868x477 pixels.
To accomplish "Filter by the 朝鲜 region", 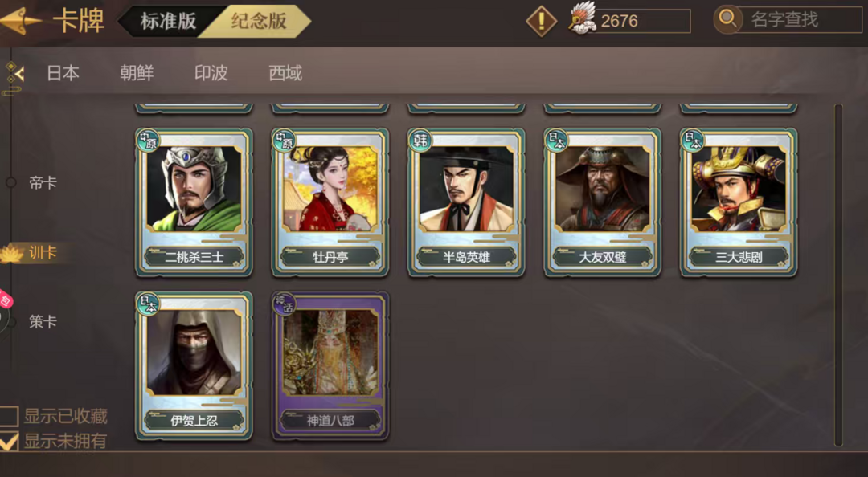I will [137, 73].
